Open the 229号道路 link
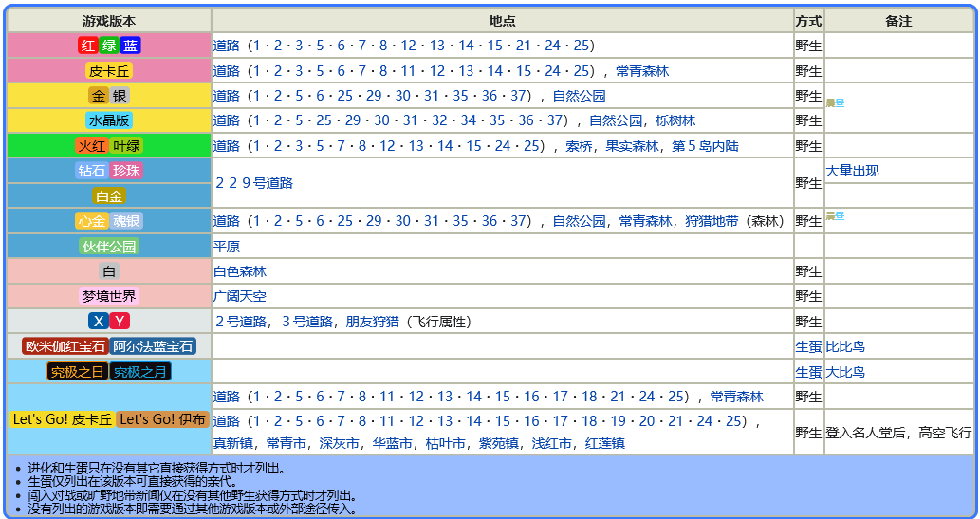The height and width of the screenshot is (519, 980). click(x=253, y=183)
